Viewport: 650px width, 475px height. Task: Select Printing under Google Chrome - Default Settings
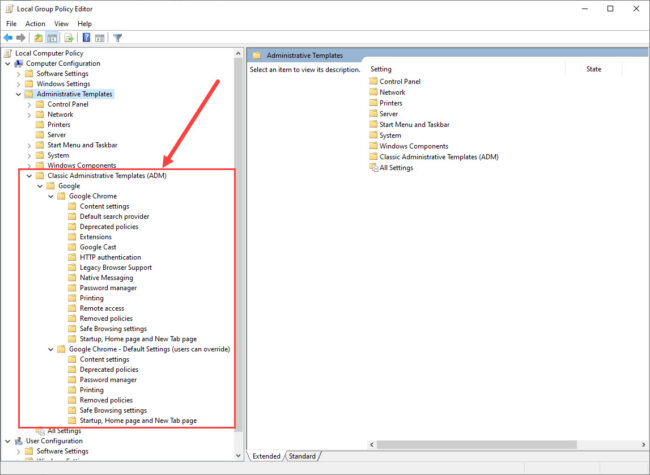(92, 390)
